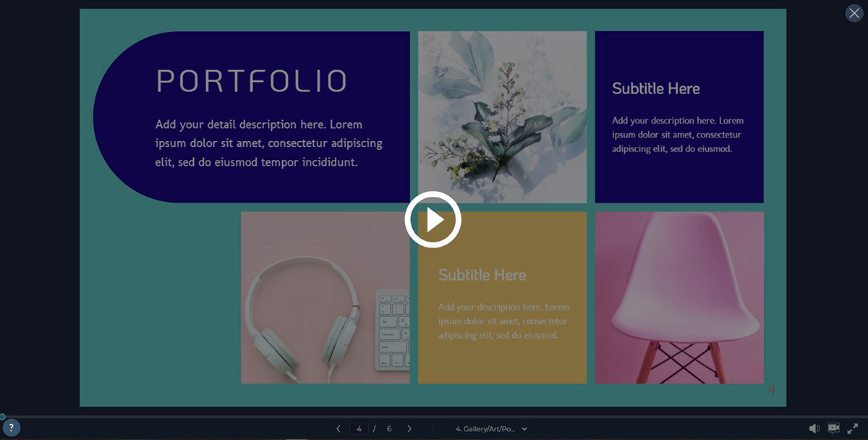
Task: Close the presentation preview
Action: tap(854, 14)
